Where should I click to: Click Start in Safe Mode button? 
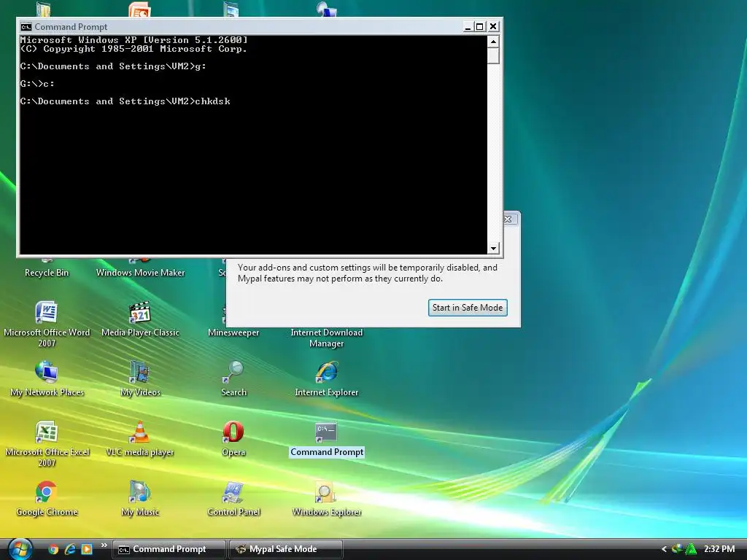click(x=468, y=308)
